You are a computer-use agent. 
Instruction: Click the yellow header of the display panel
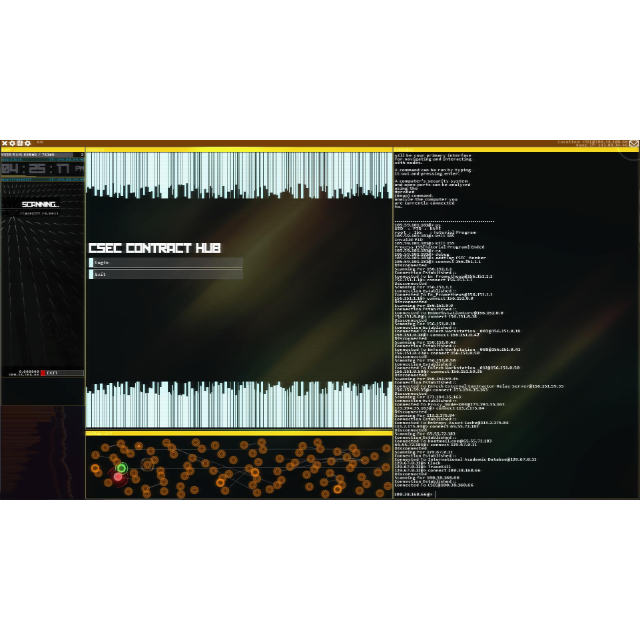click(238, 150)
